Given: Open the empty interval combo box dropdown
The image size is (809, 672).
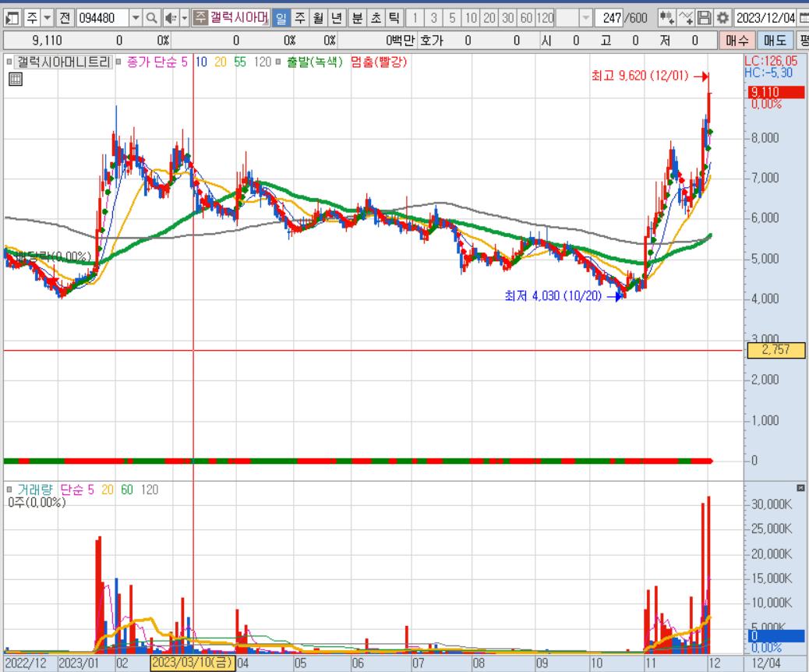Looking at the screenshot, I should tap(585, 18).
